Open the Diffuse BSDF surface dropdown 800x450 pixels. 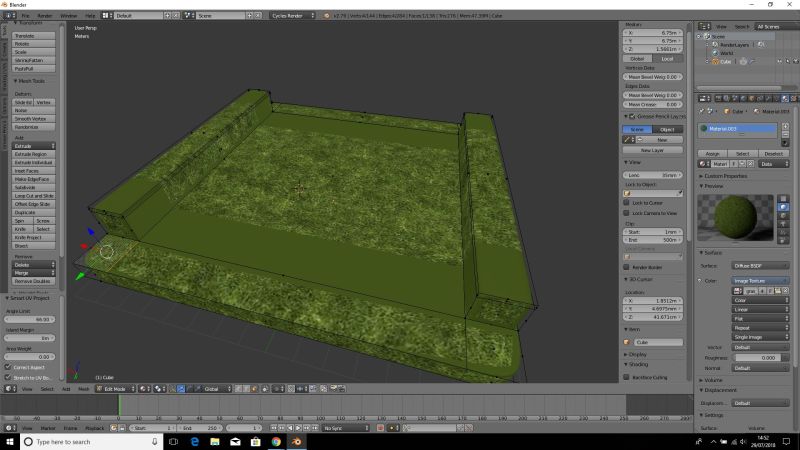(761, 266)
